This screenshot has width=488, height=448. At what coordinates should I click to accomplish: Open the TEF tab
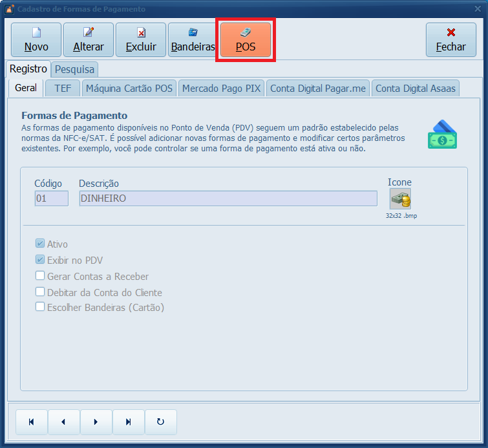(63, 89)
